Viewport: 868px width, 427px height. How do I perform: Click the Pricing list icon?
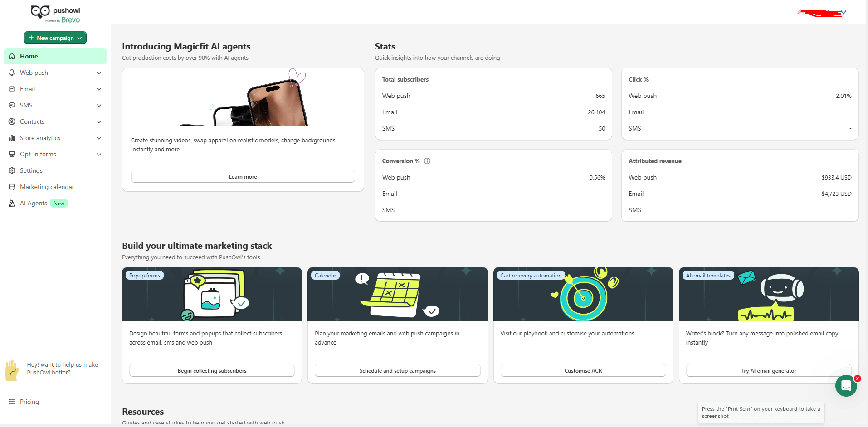(12, 402)
